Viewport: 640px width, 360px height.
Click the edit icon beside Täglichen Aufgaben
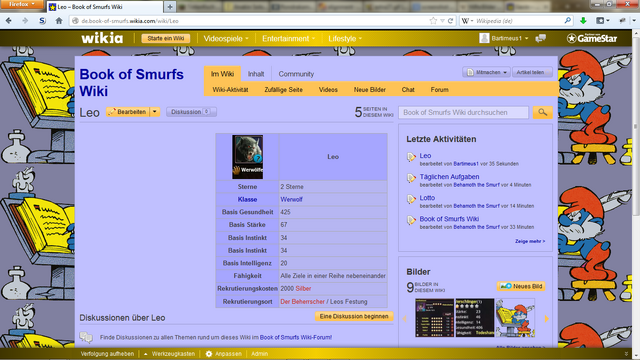tap(411, 178)
